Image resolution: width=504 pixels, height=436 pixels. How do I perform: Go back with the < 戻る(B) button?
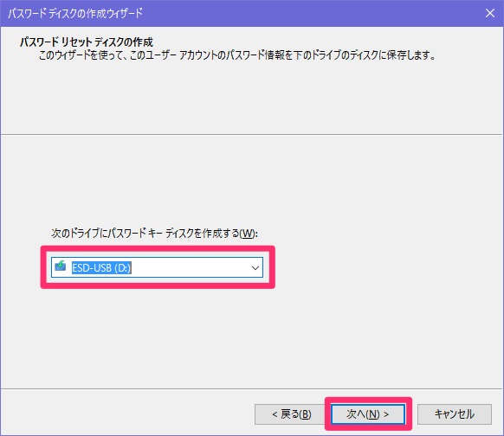pos(292,414)
